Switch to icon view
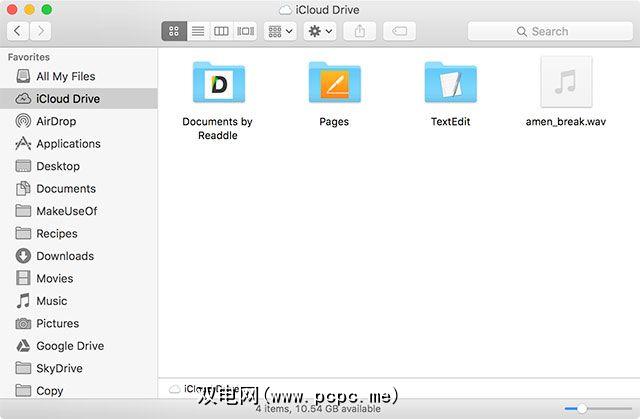This screenshot has height=419, width=640. point(174,31)
